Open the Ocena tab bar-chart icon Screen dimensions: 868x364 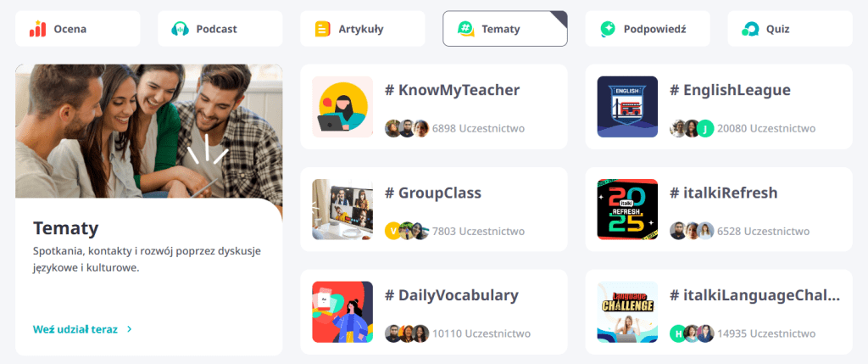(37, 29)
